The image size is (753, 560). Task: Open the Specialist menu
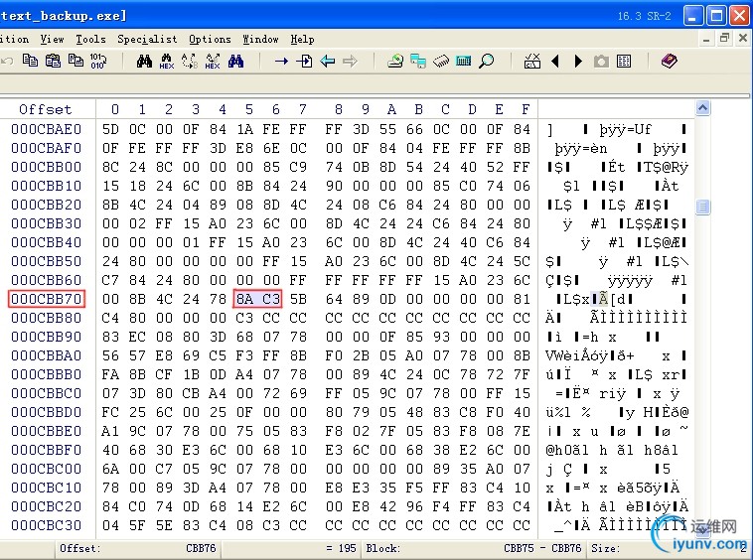pos(147,40)
